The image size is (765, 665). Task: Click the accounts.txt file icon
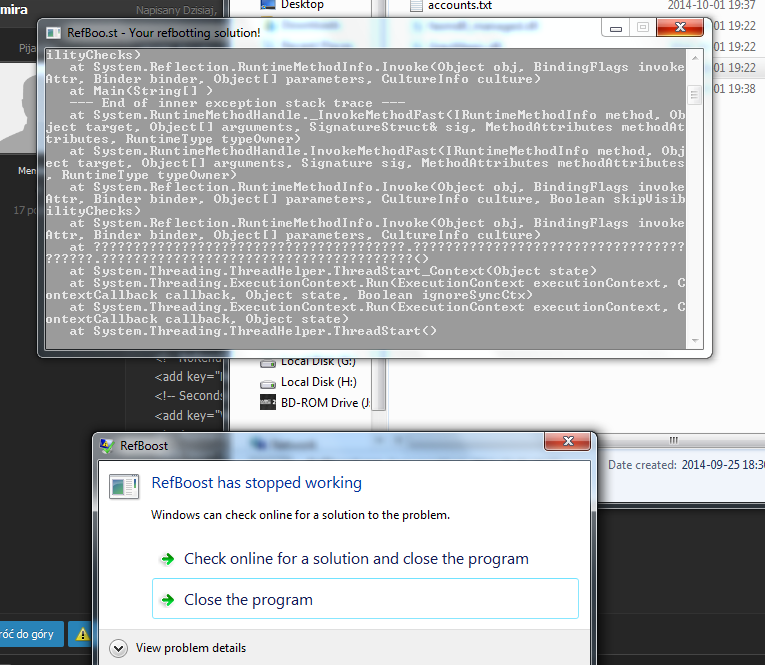tap(416, 5)
